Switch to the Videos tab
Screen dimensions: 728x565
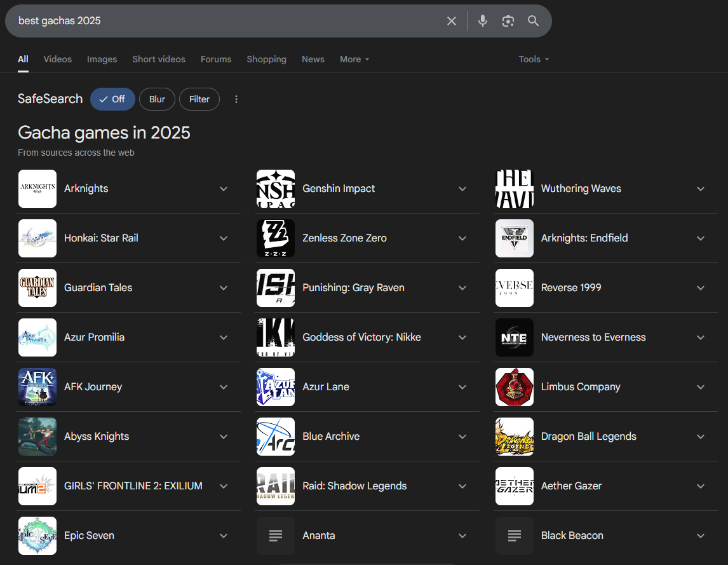[x=58, y=59]
